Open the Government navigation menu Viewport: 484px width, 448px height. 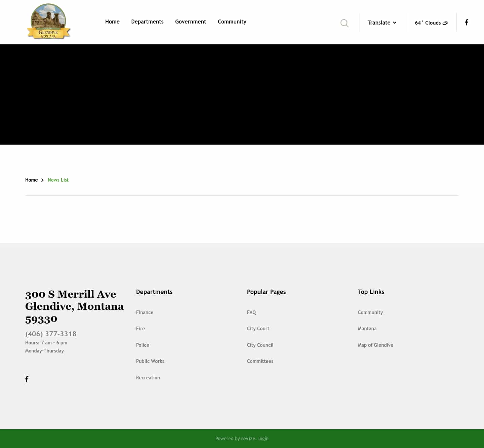click(191, 22)
